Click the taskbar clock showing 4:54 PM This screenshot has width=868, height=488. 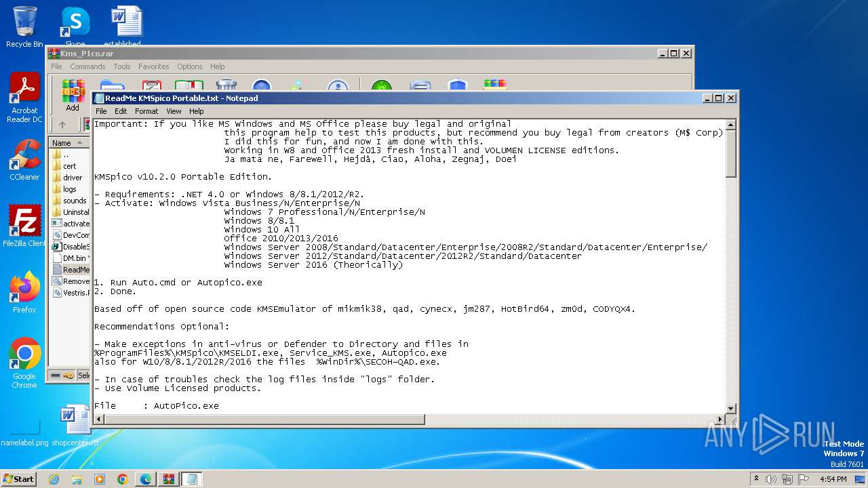point(833,479)
